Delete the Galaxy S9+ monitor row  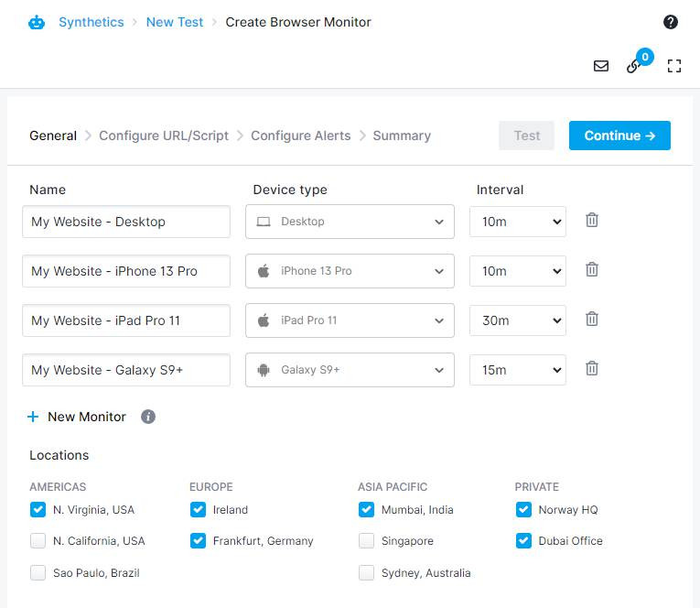click(x=592, y=368)
